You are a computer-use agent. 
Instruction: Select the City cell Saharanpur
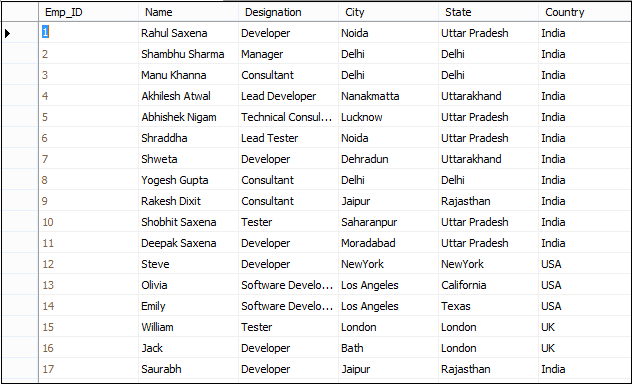(x=388, y=222)
